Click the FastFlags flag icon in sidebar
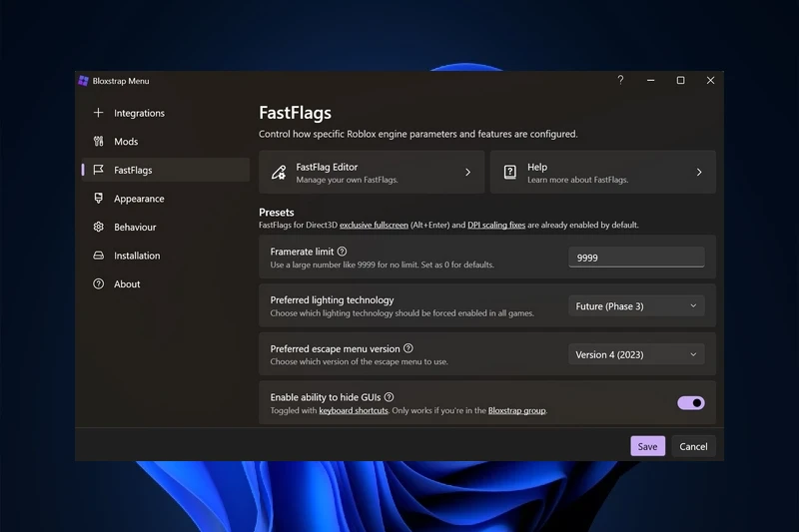799x532 pixels. point(98,170)
